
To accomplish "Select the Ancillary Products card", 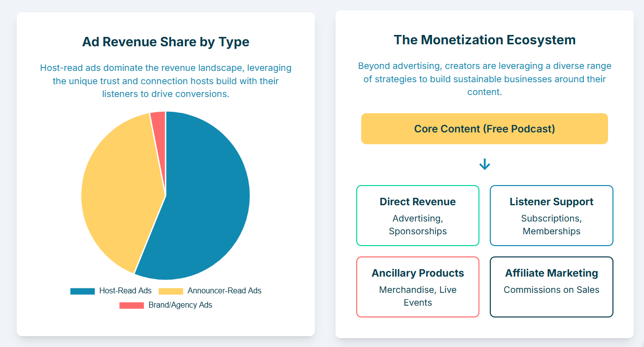I will [418, 287].
